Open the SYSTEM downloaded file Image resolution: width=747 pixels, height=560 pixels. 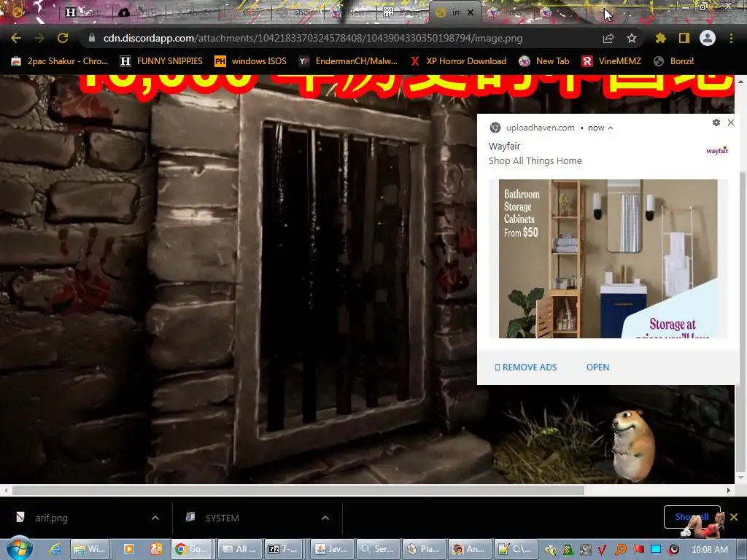[222, 518]
